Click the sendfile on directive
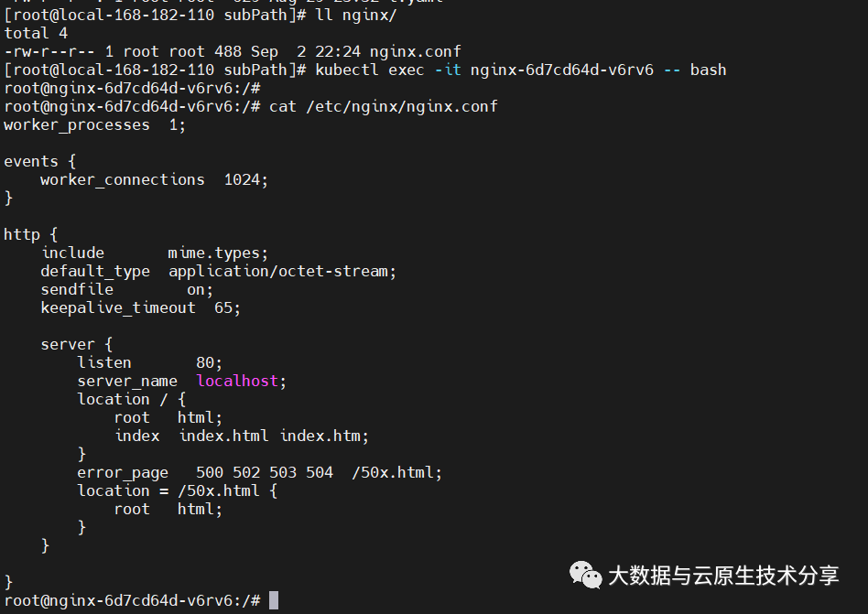Viewport: 868px width, 614px height. (x=126, y=290)
